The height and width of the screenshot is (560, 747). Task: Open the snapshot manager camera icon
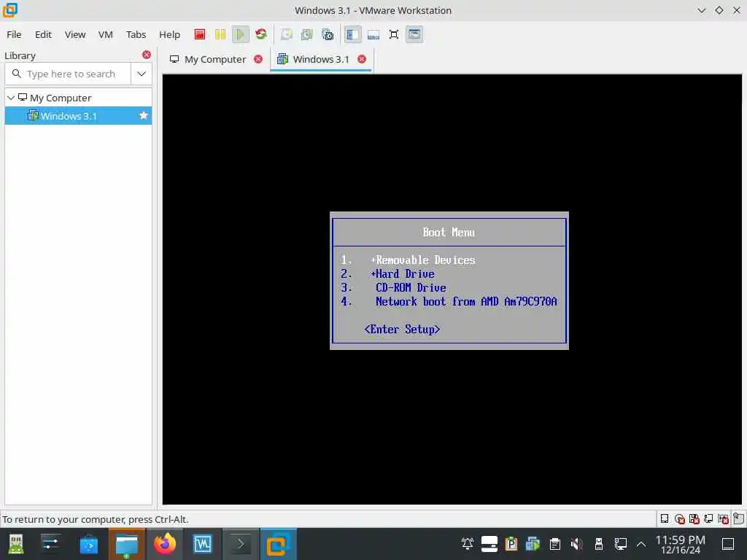[328, 34]
